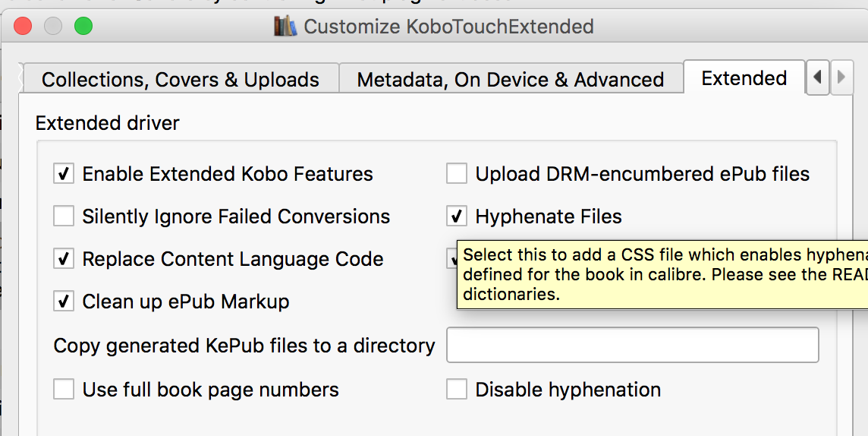This screenshot has height=436, width=868.
Task: Enable Silently Ignore Failed Conversions
Action: pyautogui.click(x=64, y=216)
